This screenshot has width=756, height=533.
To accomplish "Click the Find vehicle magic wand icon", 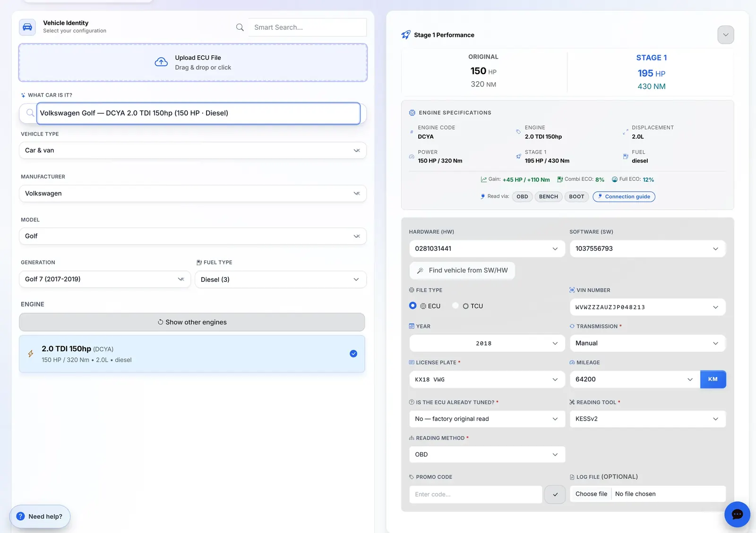I will click(x=420, y=271).
